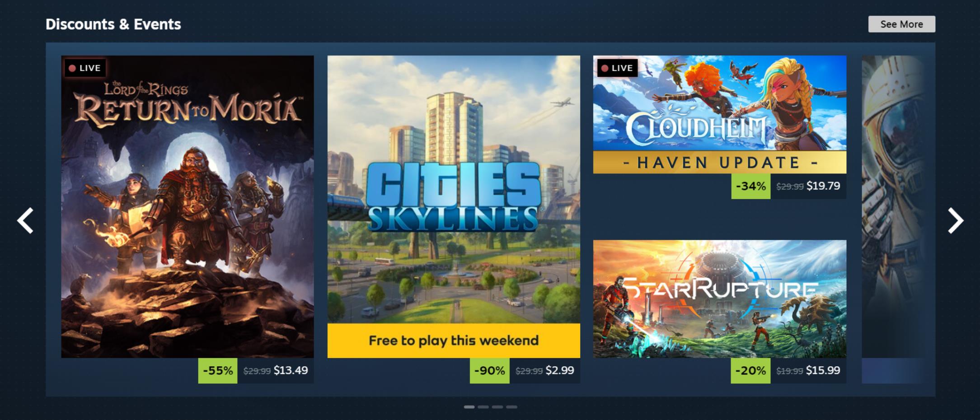Click the $19.79 Cloudheim price
Screen dimensions: 980x420
click(x=823, y=186)
